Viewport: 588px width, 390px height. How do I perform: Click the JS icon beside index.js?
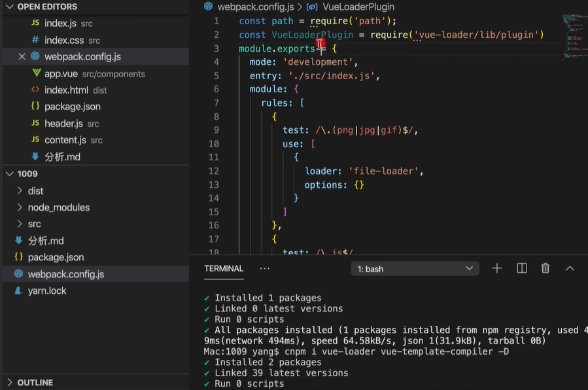[35, 23]
